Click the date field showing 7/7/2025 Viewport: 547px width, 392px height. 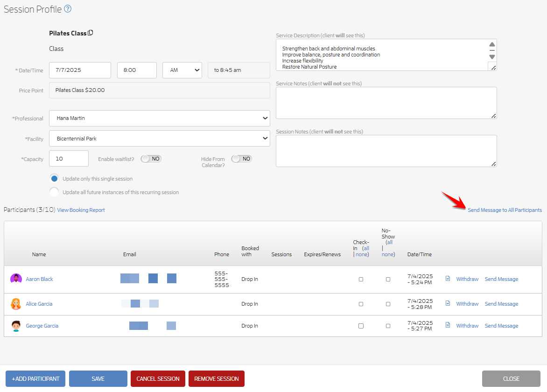click(x=80, y=70)
